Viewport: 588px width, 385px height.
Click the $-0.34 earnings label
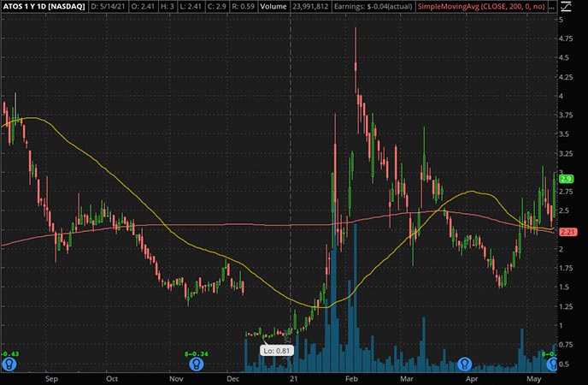pos(196,354)
